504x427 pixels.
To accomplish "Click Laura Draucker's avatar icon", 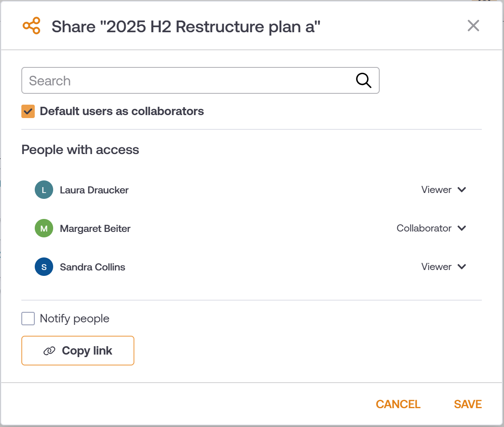I will click(44, 190).
